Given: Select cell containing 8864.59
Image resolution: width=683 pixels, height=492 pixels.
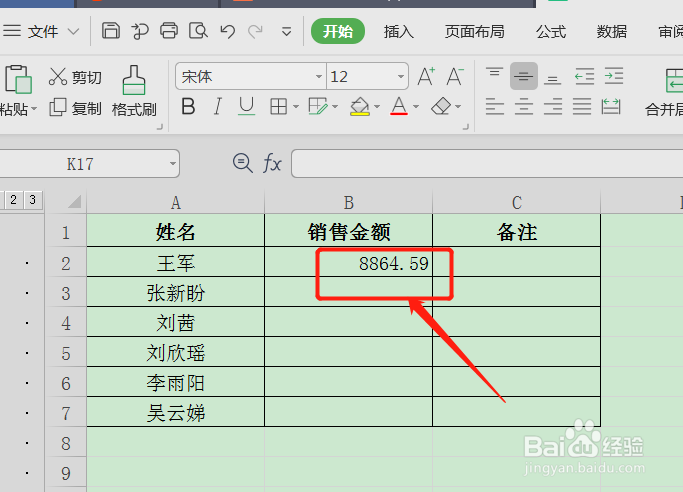Looking at the screenshot, I should (348, 263).
